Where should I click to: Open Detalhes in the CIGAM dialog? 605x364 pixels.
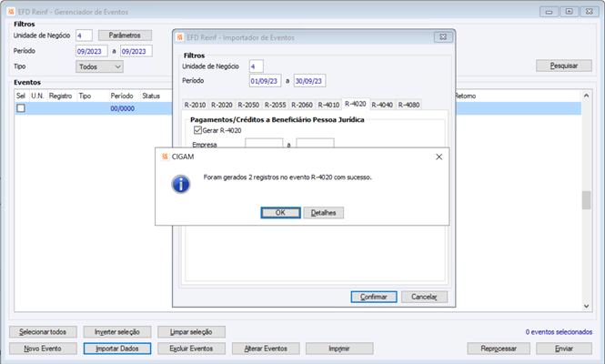[323, 213]
